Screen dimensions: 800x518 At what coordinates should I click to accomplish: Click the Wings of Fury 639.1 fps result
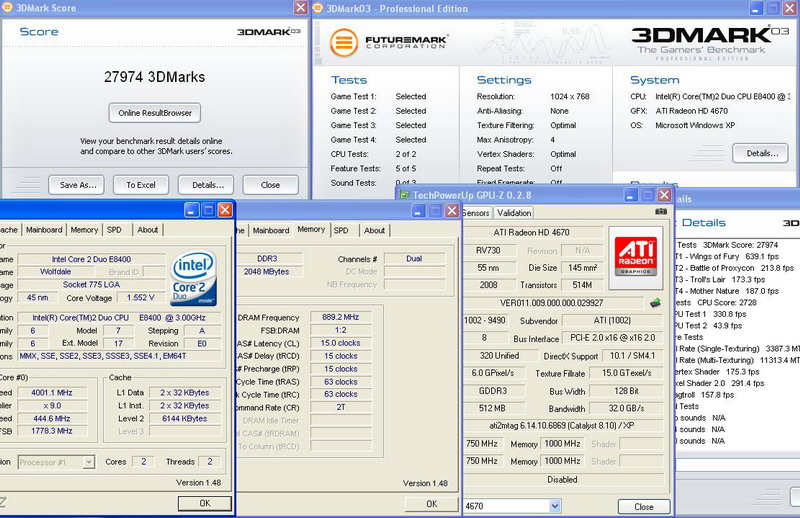[x=727, y=257]
